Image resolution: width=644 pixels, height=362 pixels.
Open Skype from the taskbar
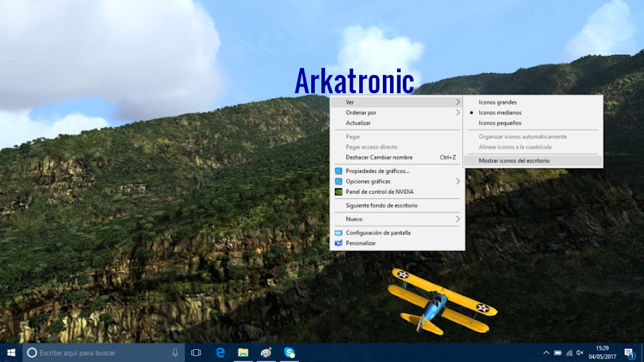[x=289, y=353]
